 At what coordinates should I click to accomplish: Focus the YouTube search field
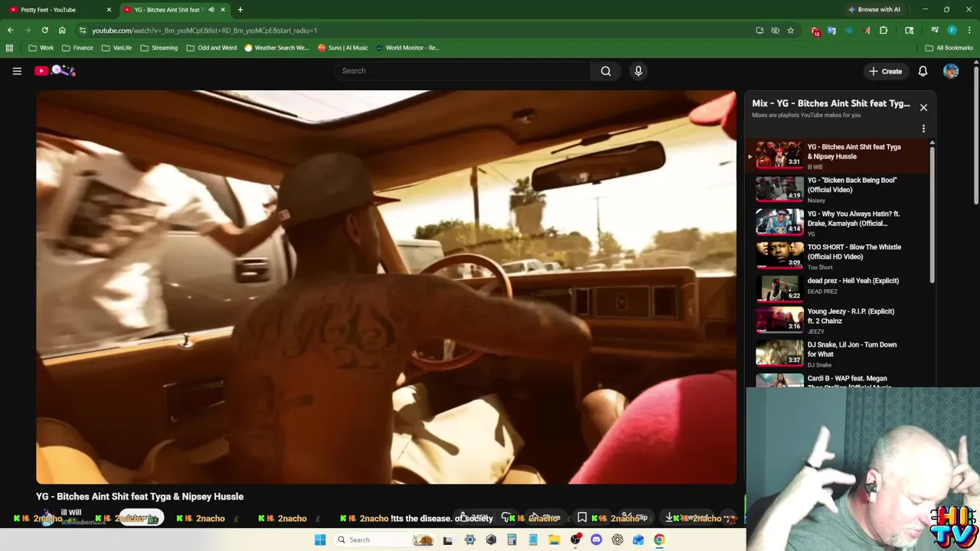click(463, 71)
